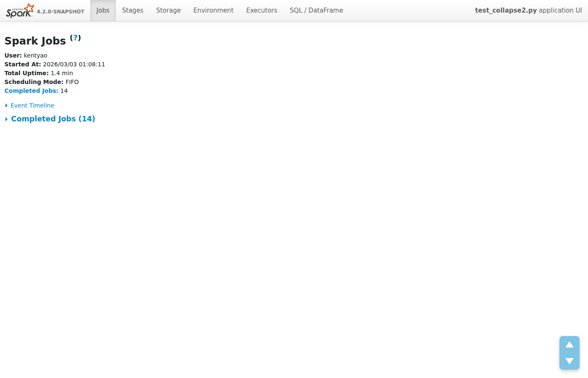Select the start time 2026/03/03 01:08:11
This screenshot has height=378, width=588.
pos(74,64)
